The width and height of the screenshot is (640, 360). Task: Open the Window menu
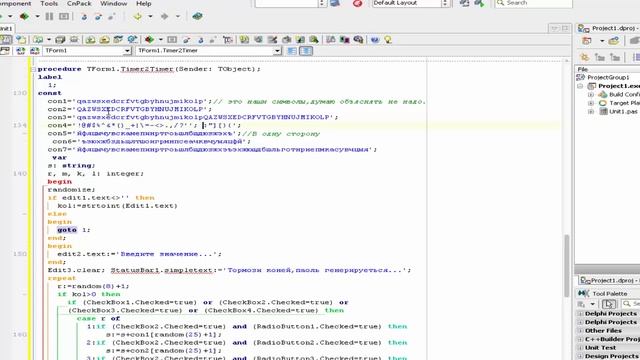[x=113, y=3]
